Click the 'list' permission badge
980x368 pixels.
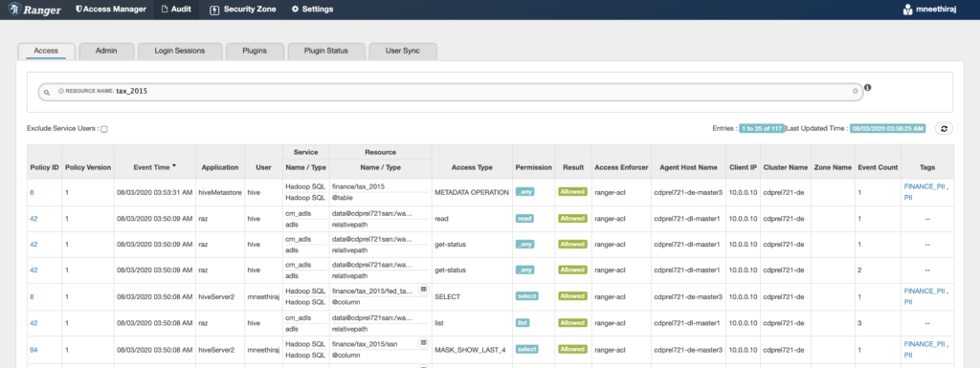pyautogui.click(x=523, y=323)
